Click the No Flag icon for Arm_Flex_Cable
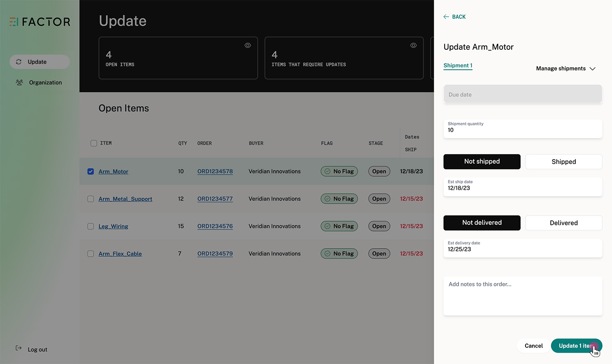This screenshot has height=364, width=612. [x=328, y=253]
